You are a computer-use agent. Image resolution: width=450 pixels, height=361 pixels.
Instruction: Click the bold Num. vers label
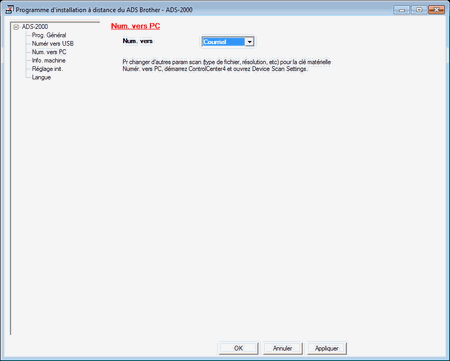tap(138, 41)
